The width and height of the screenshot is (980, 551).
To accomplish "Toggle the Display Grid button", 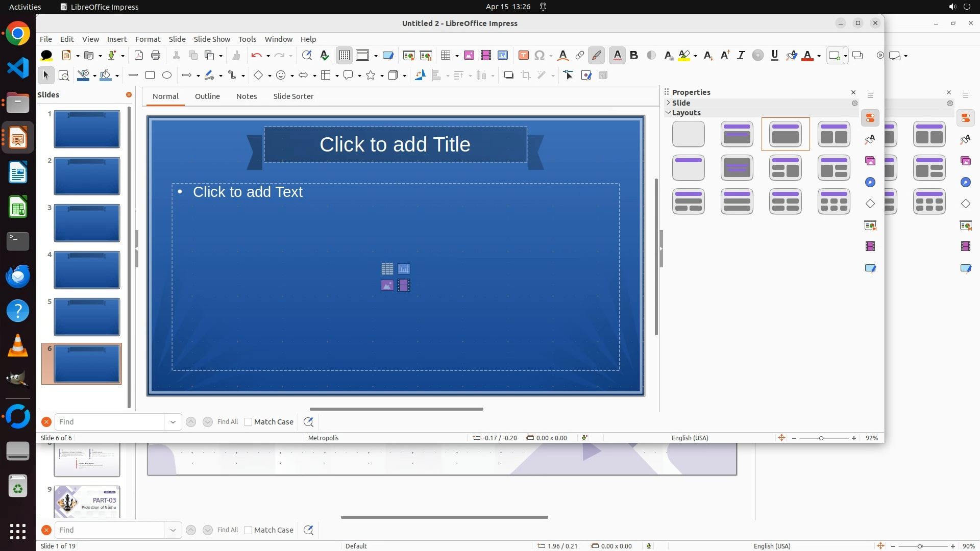I will pyautogui.click(x=345, y=56).
